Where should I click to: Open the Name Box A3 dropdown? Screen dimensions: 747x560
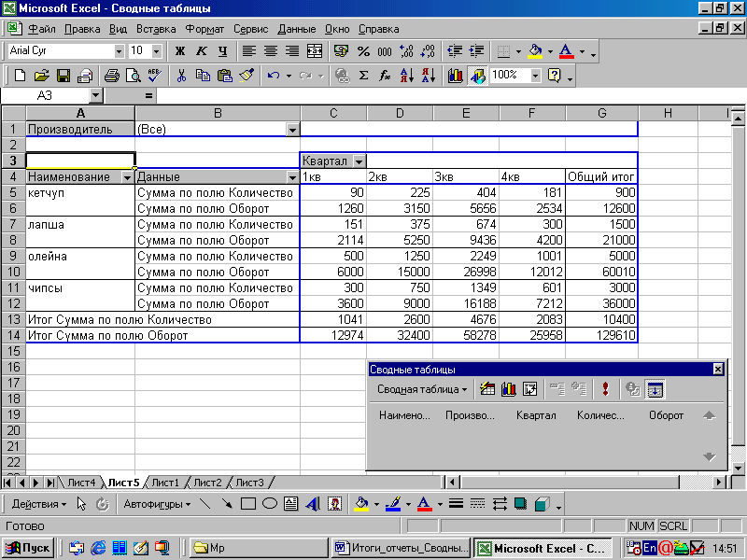click(x=96, y=96)
